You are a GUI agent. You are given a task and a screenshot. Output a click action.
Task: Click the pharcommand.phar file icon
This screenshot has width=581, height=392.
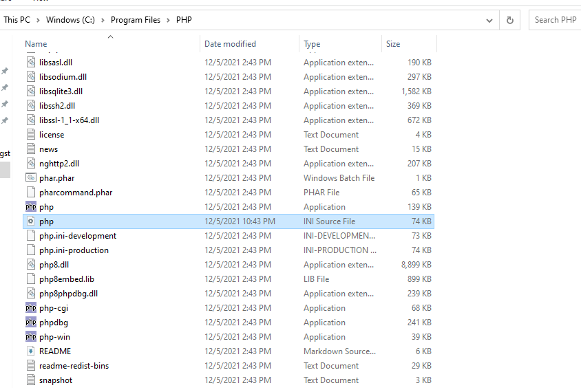31,192
